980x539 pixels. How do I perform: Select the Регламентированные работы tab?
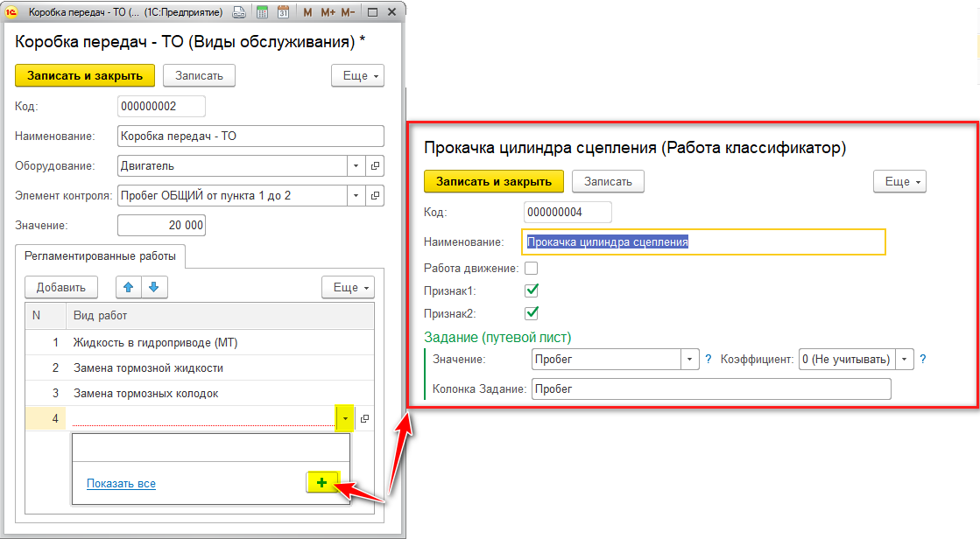click(x=100, y=256)
